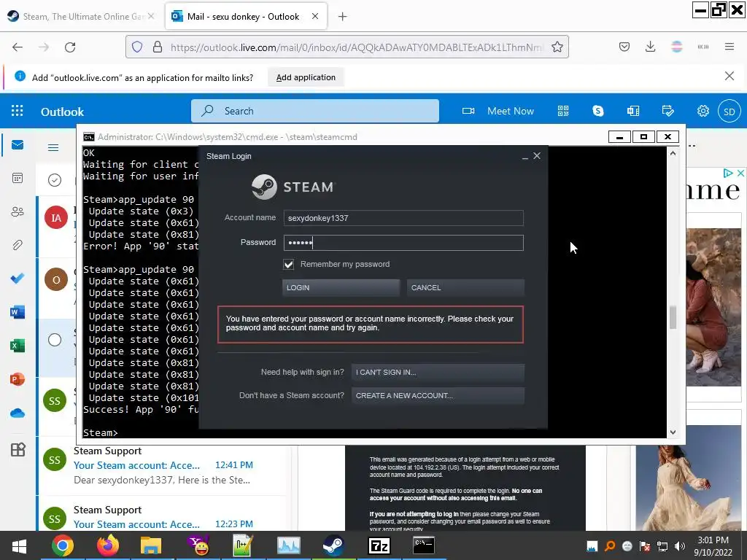Open Steam from the taskbar
The width and height of the screenshot is (747, 560).
coord(333,545)
